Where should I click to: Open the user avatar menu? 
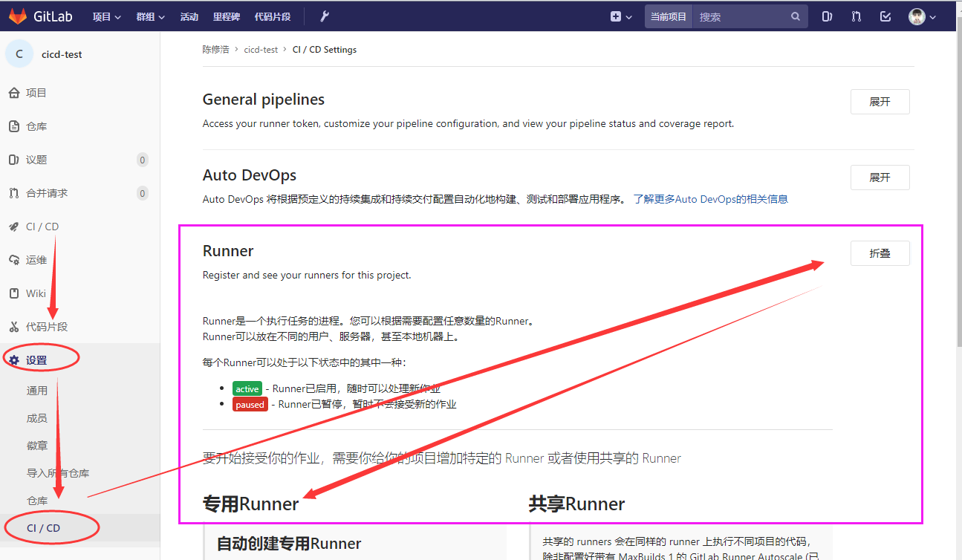pyautogui.click(x=922, y=16)
